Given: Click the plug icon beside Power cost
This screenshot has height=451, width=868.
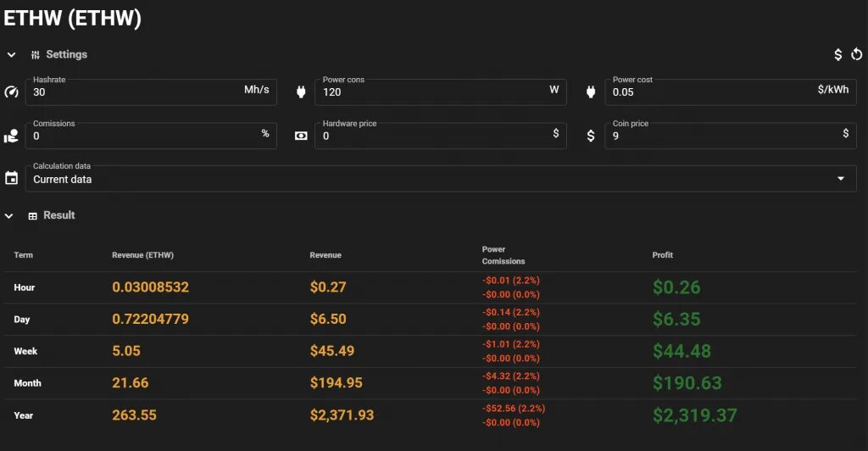Looking at the screenshot, I should [591, 92].
